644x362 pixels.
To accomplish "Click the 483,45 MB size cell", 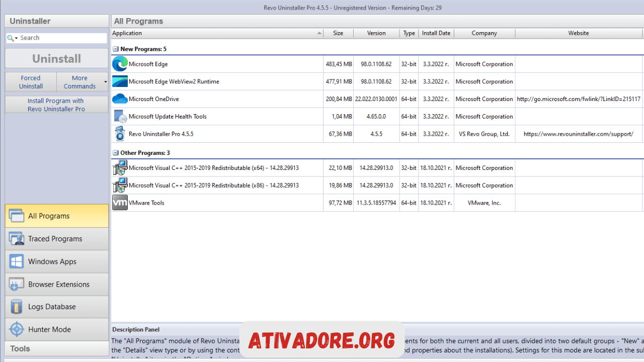I will click(339, 64).
